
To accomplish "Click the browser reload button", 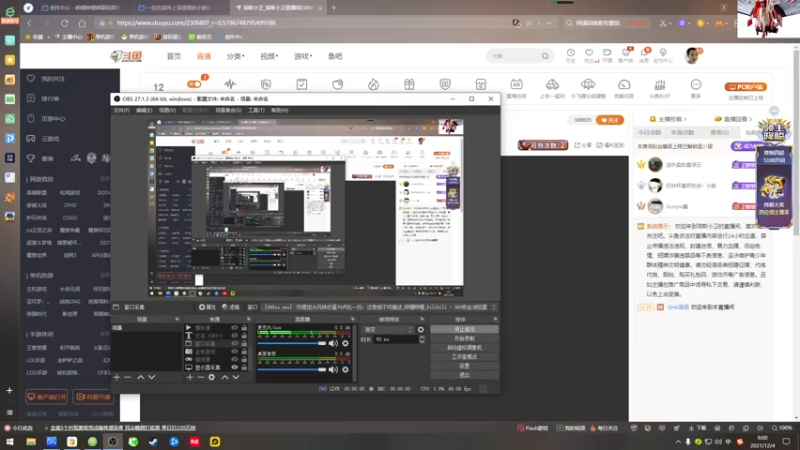I will point(64,23).
